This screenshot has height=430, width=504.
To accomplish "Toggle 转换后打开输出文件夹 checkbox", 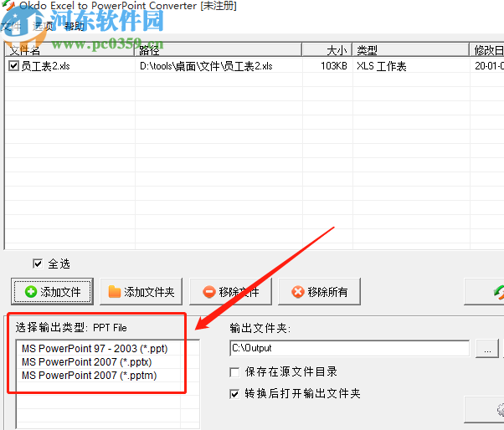I will 234,394.
